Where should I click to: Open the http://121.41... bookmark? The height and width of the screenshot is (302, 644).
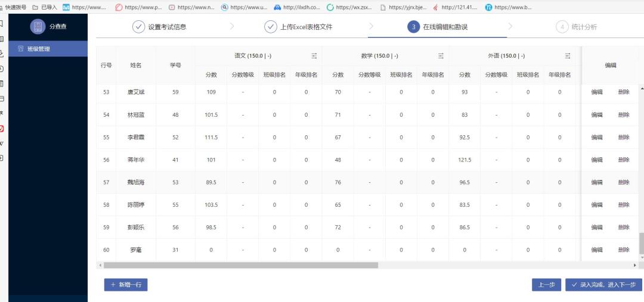pyautogui.click(x=454, y=7)
